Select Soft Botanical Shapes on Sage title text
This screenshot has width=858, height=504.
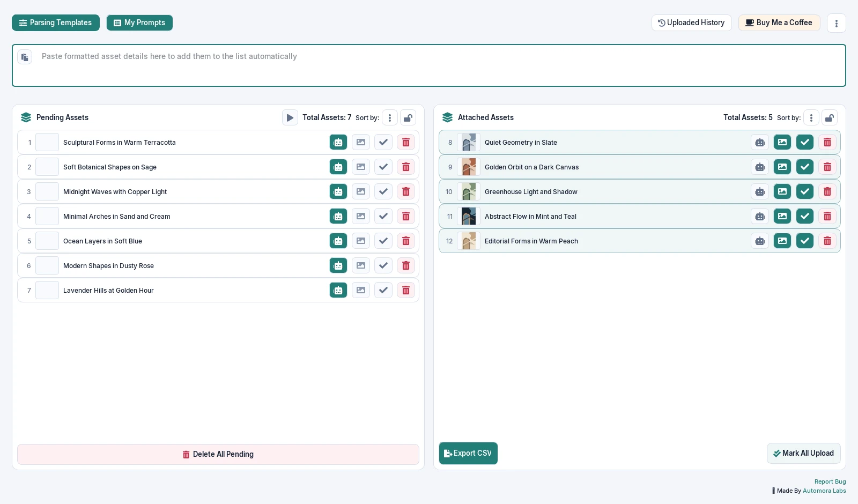pos(110,167)
